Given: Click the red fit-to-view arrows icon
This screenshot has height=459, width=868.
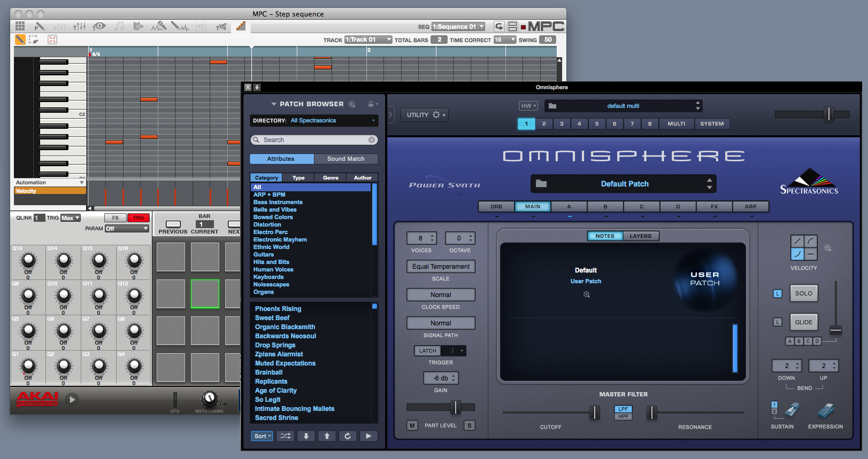Looking at the screenshot, I should (x=52, y=40).
